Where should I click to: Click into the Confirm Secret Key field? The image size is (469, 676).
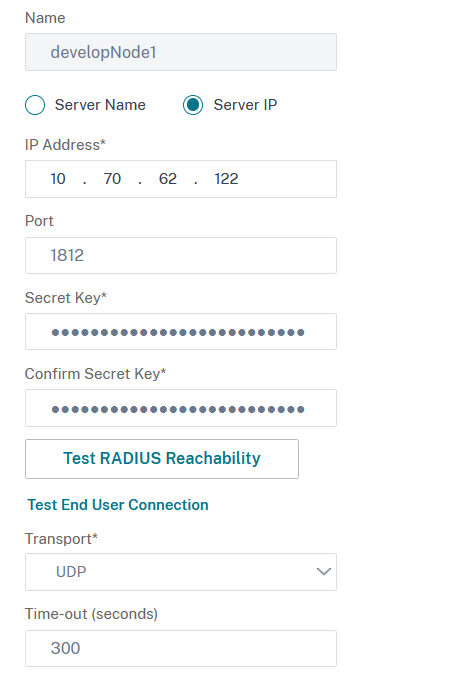(x=181, y=408)
